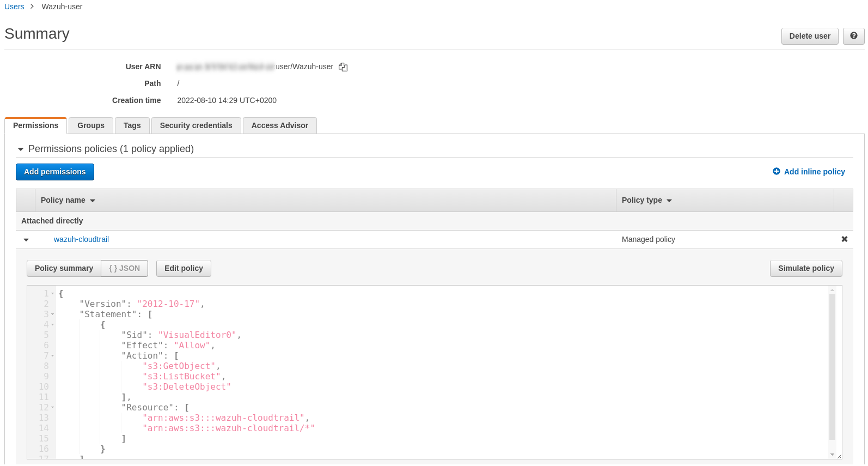Sort by Policy type column arrow
The height and width of the screenshot is (466, 868).
(669, 201)
